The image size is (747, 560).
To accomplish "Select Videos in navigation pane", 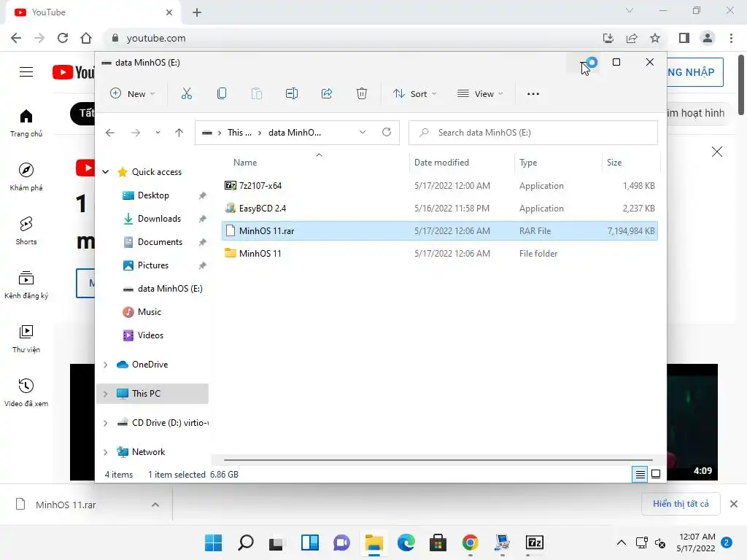I will 150,335.
